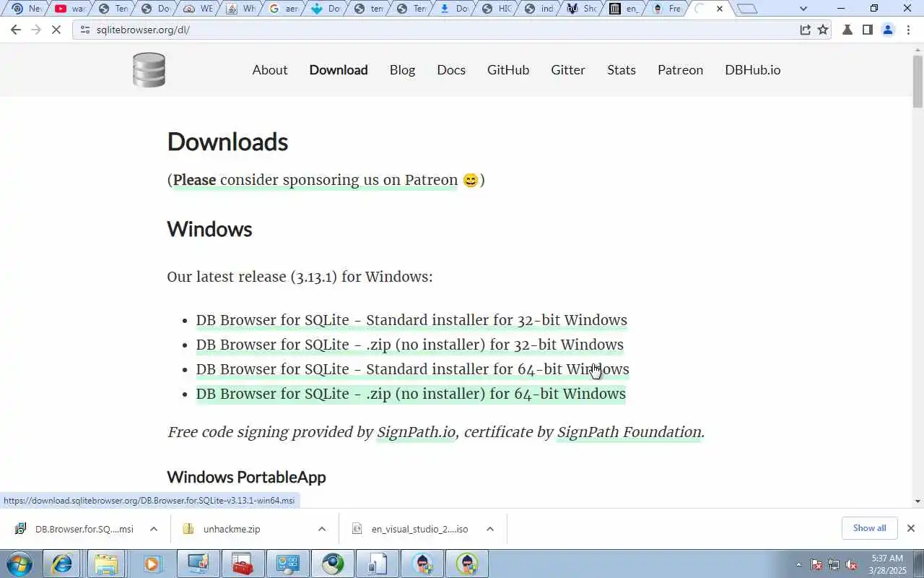This screenshot has height=578, width=924.
Task: Open the tab search dropdown chevron
Action: coord(803,9)
